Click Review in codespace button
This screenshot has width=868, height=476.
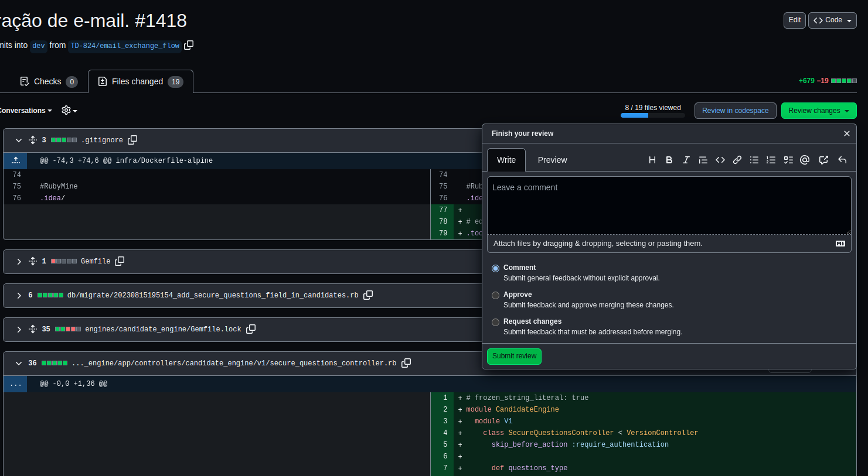pyautogui.click(x=735, y=111)
